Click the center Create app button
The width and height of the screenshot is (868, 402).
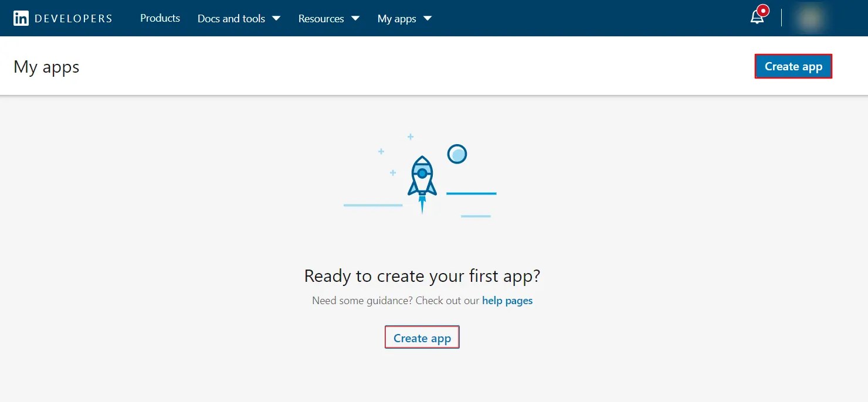pos(422,338)
